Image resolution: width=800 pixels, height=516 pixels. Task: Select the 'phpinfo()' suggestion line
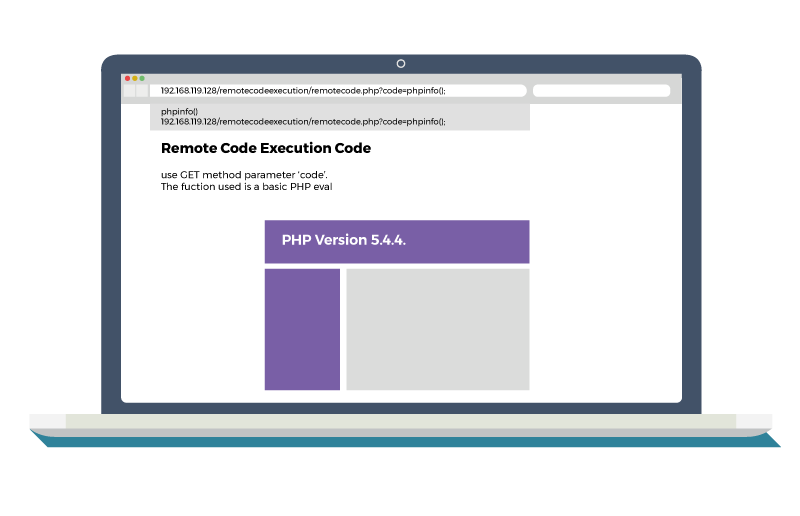179,111
